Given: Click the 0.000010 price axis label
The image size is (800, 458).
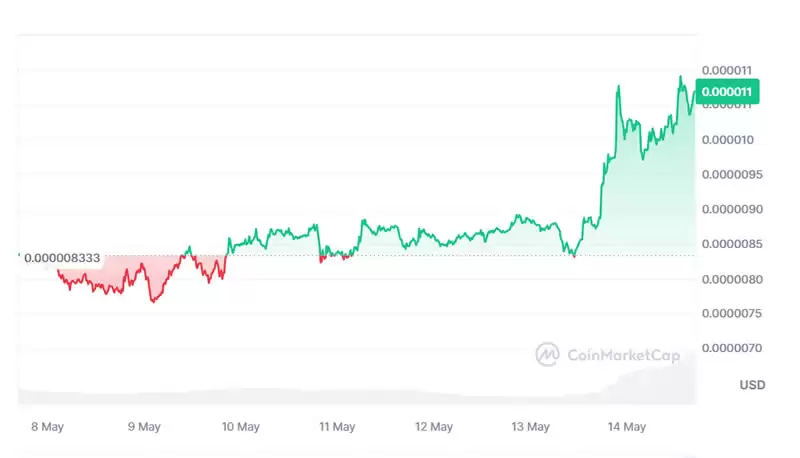Looking at the screenshot, I should point(730,140).
